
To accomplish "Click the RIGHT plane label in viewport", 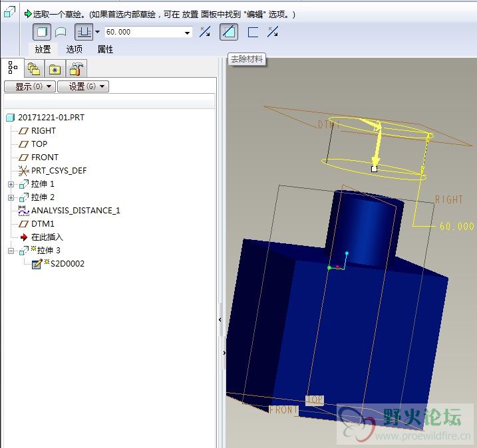I will click(x=448, y=199).
